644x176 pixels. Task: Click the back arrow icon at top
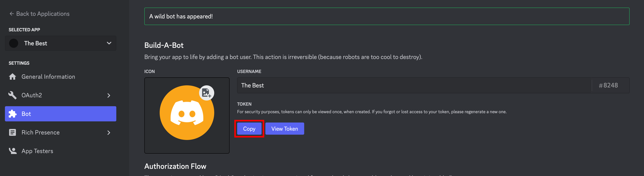point(12,13)
